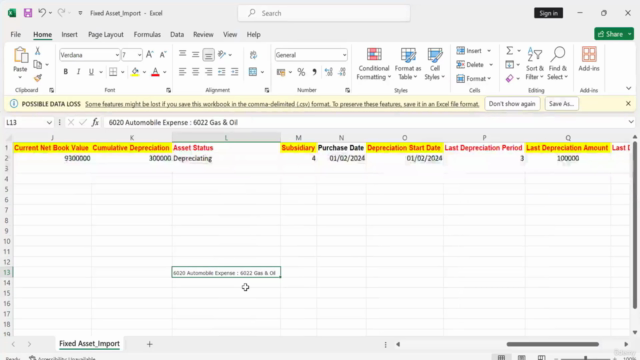
Task: Expand the Delete cells dropdown arrow
Action: click(x=491, y=64)
